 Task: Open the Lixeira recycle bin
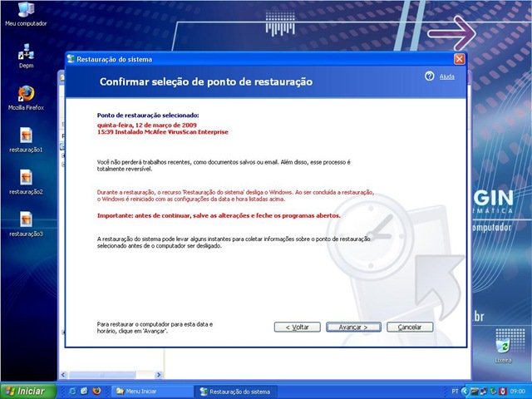pos(503,349)
